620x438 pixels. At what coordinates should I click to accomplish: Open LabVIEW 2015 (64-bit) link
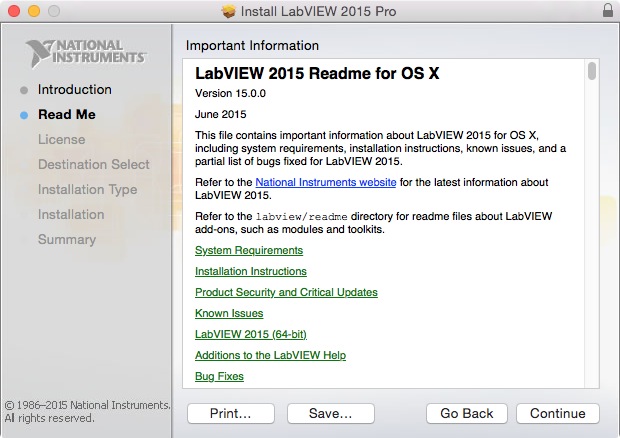point(251,334)
